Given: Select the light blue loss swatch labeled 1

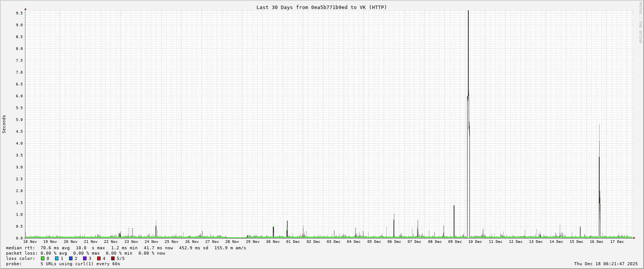Looking at the screenshot, I should click(57, 258).
